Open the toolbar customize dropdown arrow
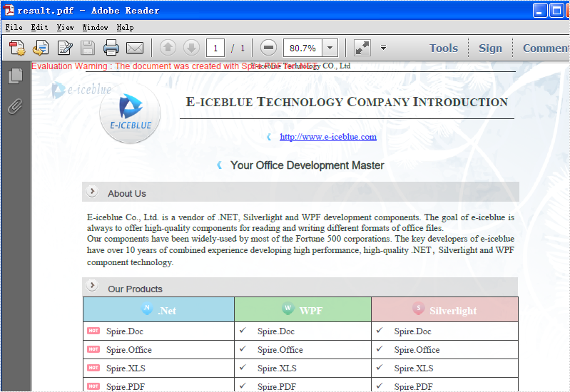Viewport: 570px width, 392px height. pos(383,47)
